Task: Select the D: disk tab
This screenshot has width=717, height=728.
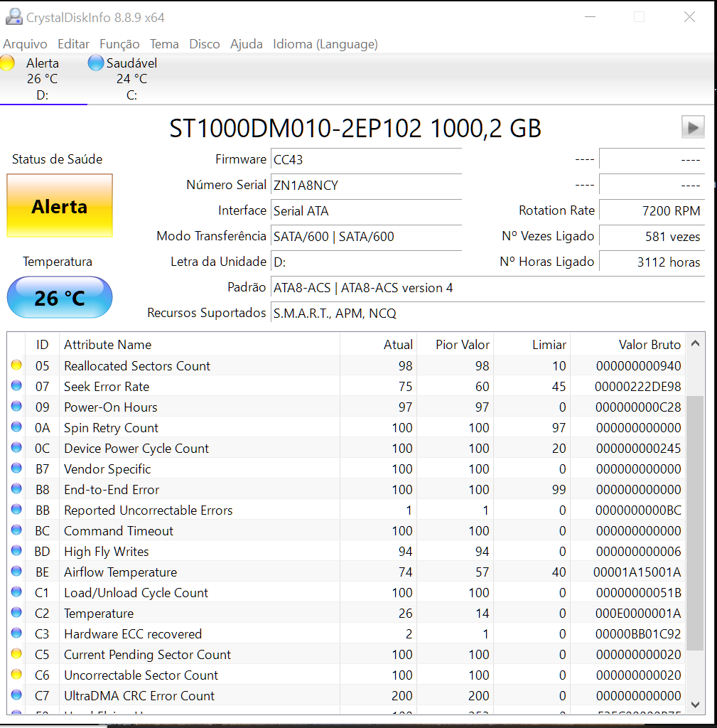Action: (43, 79)
